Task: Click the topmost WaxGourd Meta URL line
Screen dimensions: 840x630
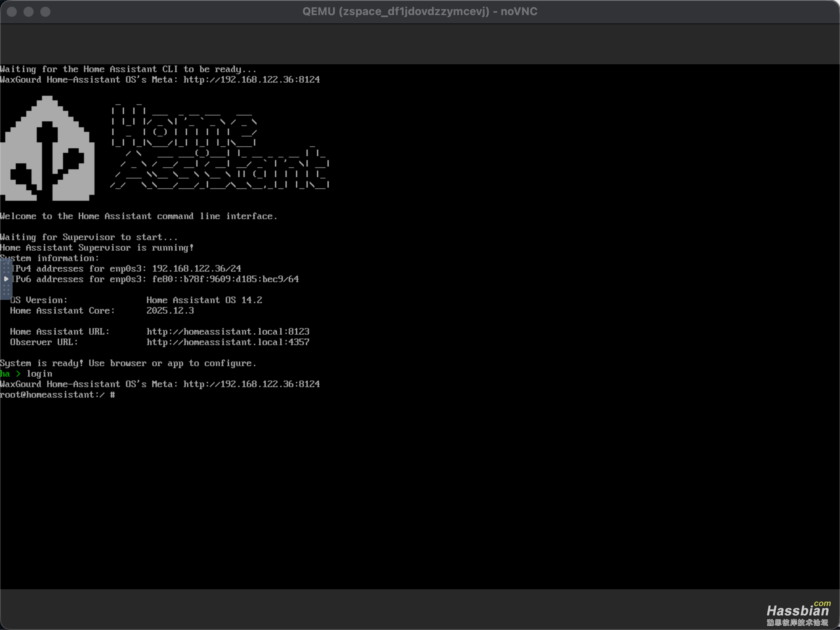Action: 251,80
